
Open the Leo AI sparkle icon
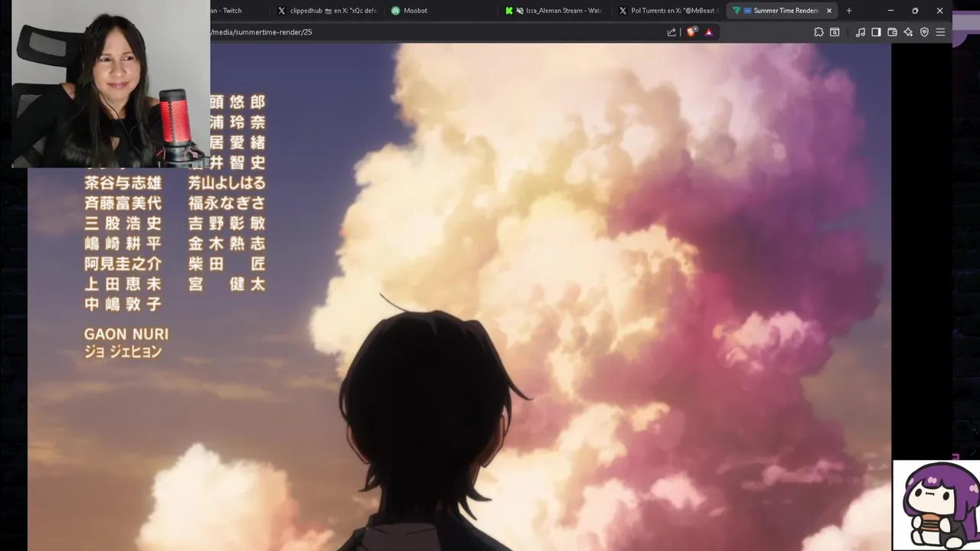908,32
